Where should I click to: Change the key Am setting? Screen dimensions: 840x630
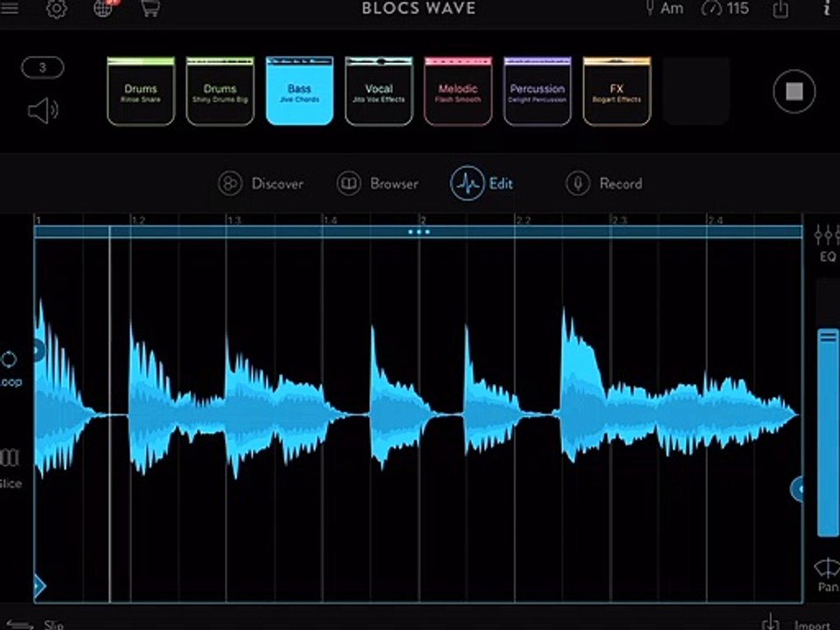coord(664,8)
